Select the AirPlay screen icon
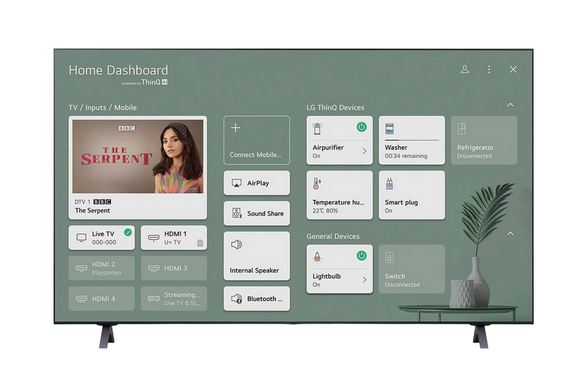This screenshot has height=378, width=588. point(237,183)
